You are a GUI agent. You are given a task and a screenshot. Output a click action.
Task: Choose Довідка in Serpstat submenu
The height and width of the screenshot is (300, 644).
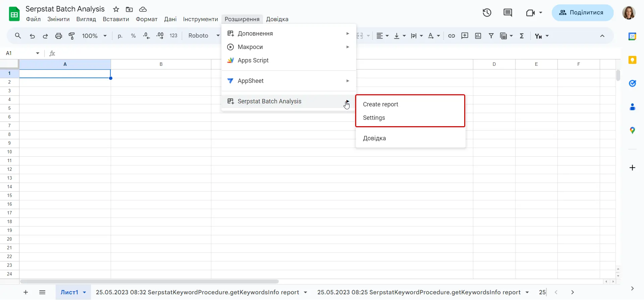tap(410, 138)
